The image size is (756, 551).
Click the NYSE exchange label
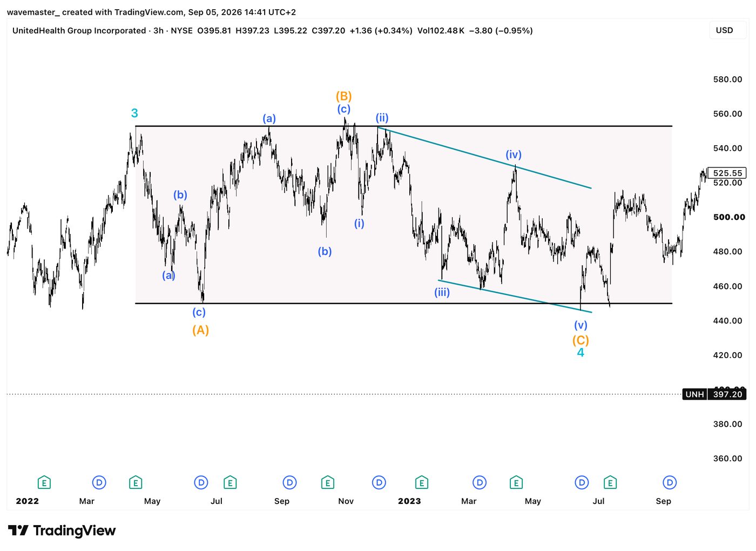tap(181, 31)
